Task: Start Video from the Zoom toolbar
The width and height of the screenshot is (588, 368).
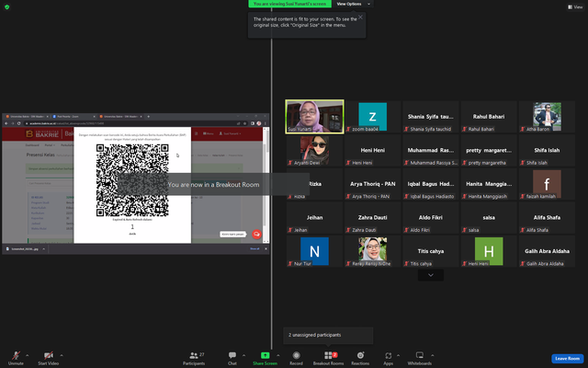Action: coord(49,358)
